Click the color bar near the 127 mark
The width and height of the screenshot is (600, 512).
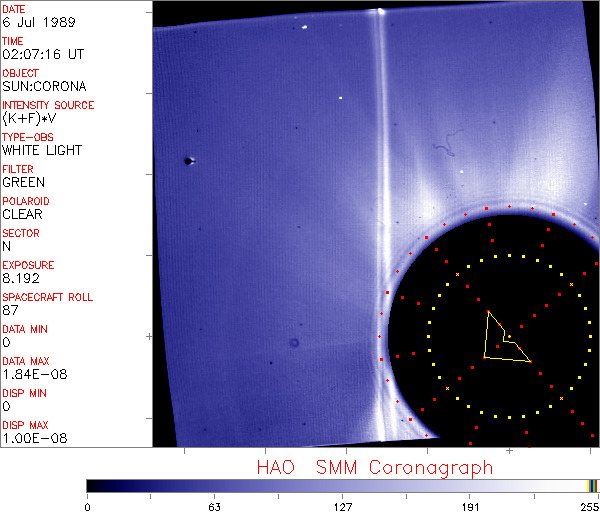pos(342,485)
